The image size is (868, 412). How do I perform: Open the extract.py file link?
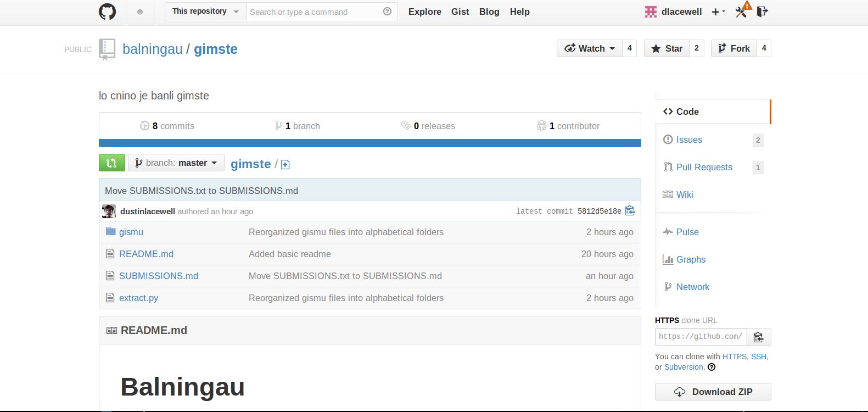coord(138,298)
